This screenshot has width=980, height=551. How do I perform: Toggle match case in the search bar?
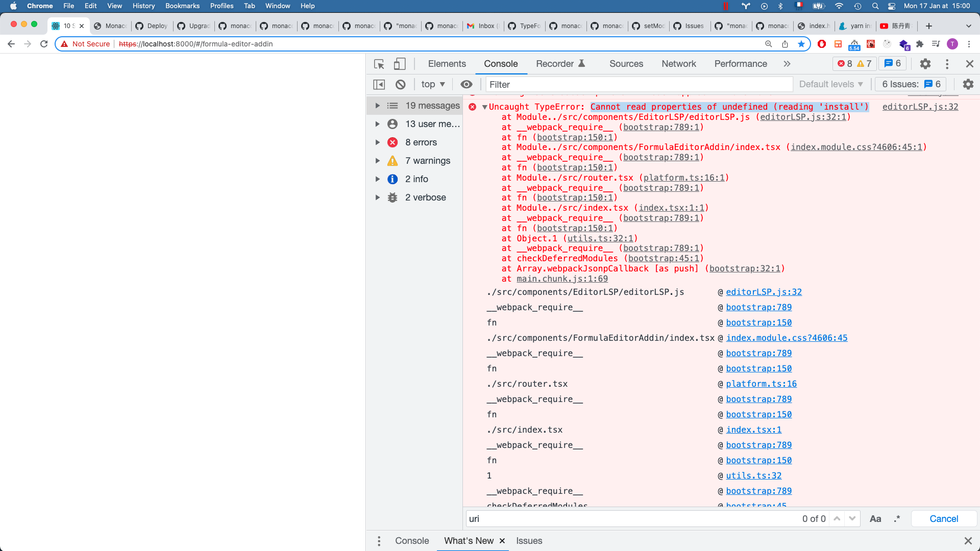875,518
